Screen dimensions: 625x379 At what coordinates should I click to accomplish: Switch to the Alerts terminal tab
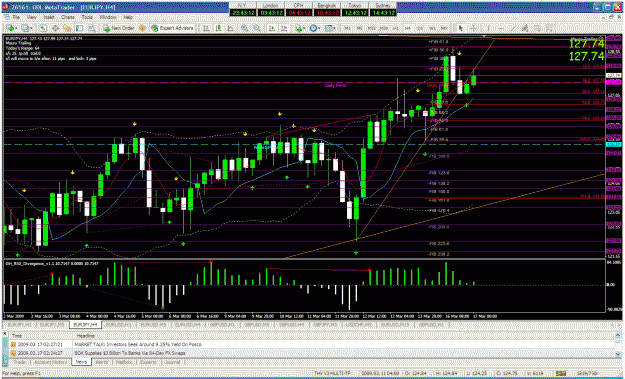(102, 362)
